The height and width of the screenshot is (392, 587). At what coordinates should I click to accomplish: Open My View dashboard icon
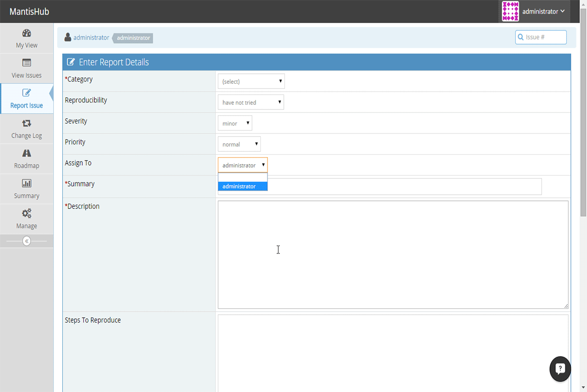pyautogui.click(x=27, y=33)
